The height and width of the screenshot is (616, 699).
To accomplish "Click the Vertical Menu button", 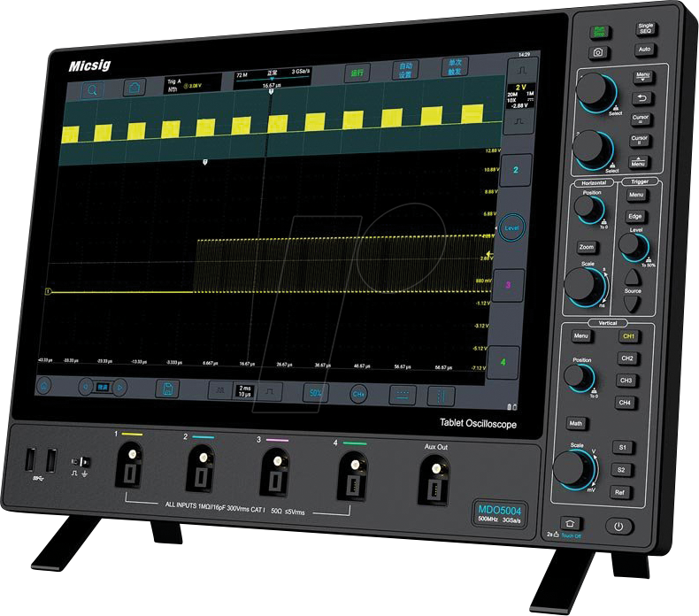I will click(580, 335).
